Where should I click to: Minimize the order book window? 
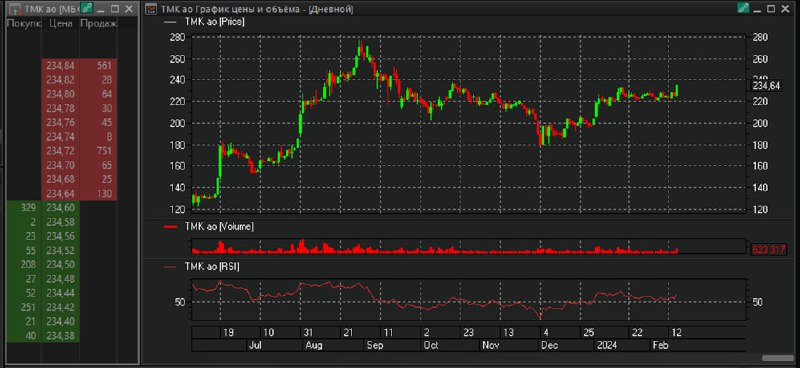click(101, 9)
